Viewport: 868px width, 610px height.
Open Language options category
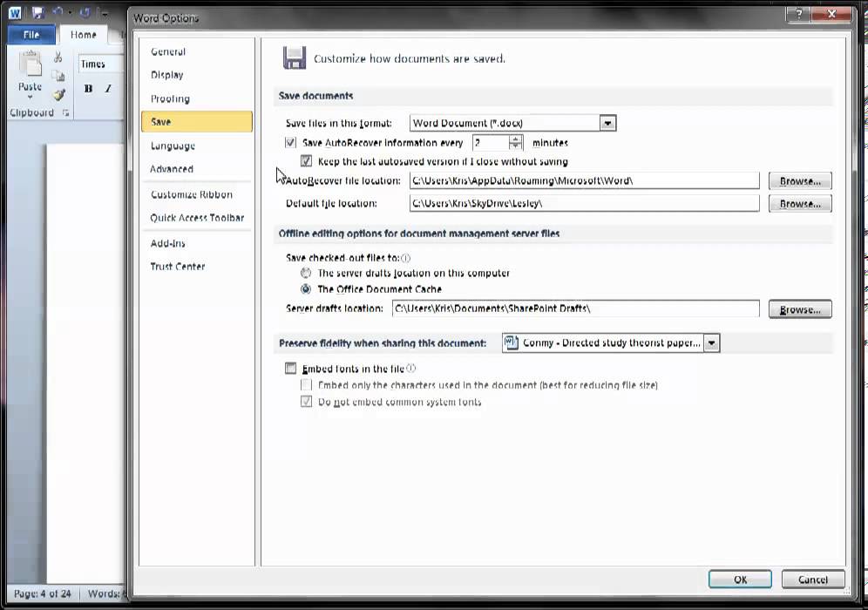[x=196, y=146]
